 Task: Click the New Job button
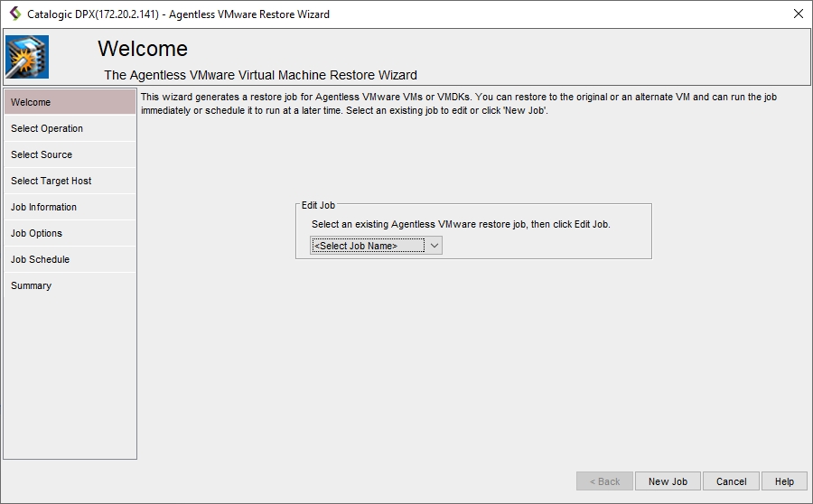pos(668,481)
